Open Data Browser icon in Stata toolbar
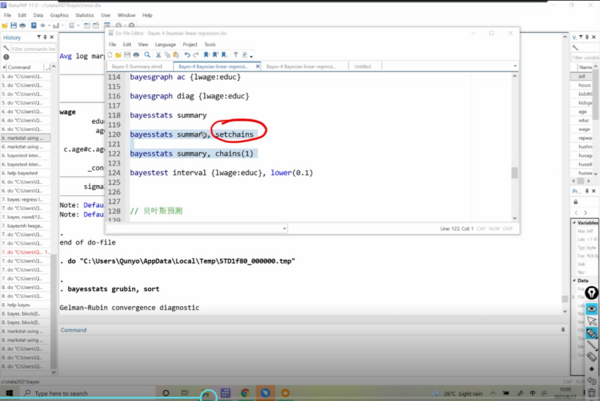Viewport: 600px width, 401px height. click(x=96, y=26)
